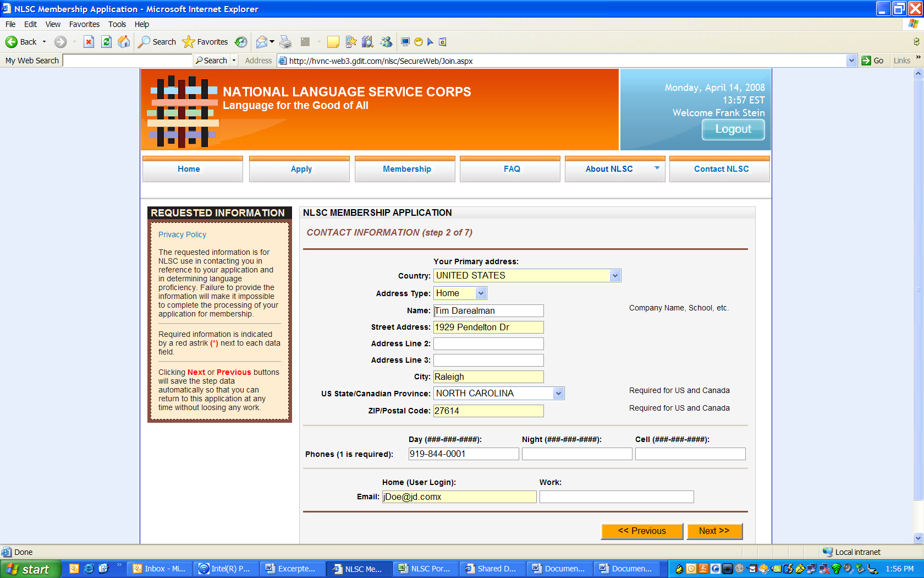Viewport: 924px width, 578px height.
Task: Click the yellow note toolbar icon
Action: click(x=333, y=42)
